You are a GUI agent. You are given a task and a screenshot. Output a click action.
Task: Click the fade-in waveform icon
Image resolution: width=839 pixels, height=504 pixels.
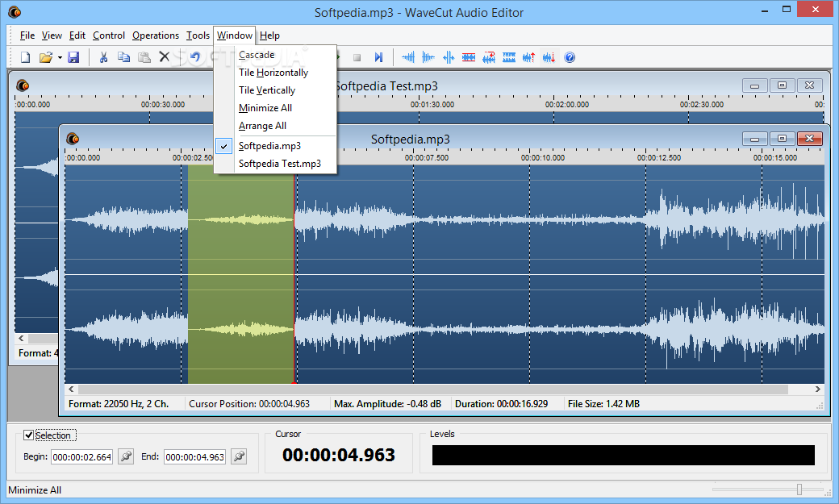407,57
